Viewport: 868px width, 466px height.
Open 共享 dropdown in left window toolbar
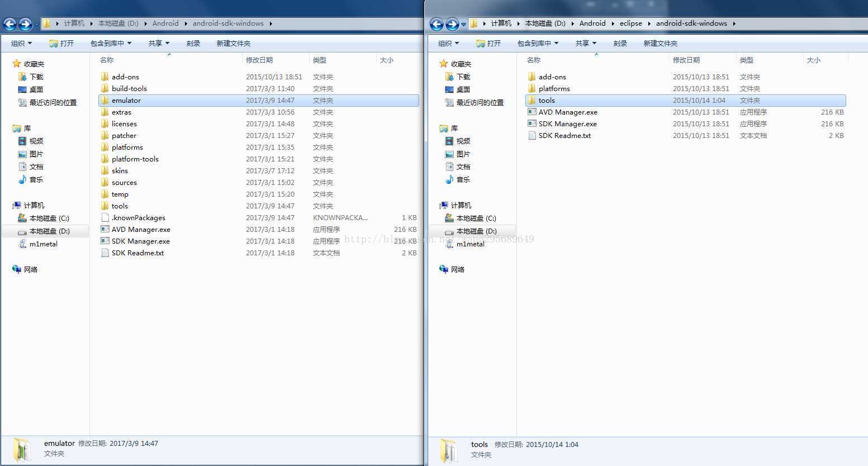[x=159, y=44]
